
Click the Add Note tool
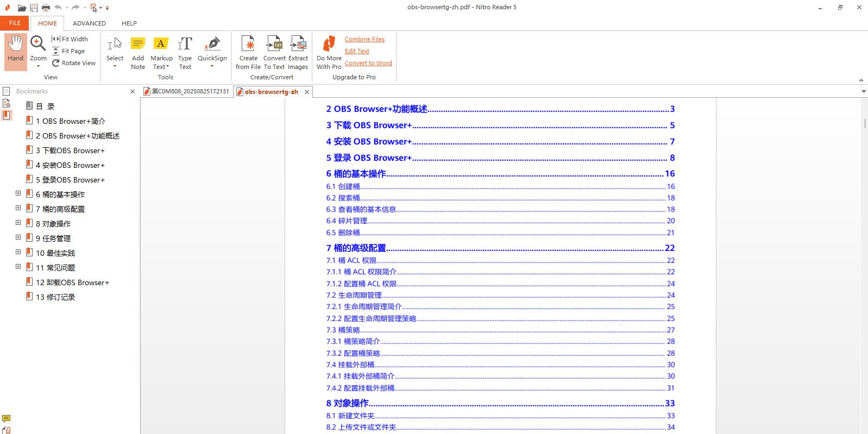138,52
